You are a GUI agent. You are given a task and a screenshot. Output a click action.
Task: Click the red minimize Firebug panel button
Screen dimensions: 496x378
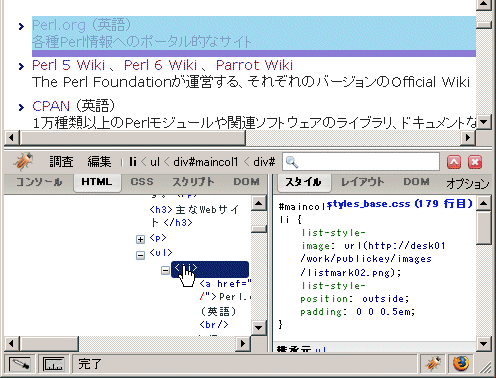point(454,162)
